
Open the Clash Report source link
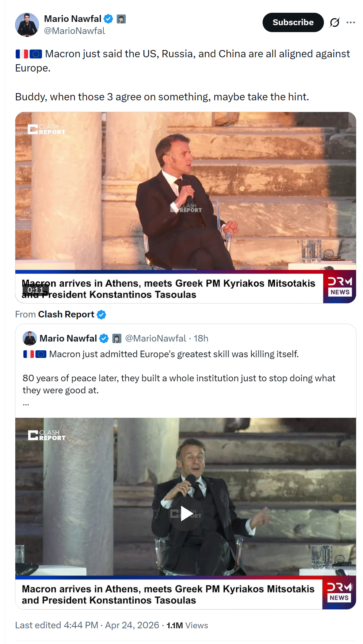(x=66, y=315)
